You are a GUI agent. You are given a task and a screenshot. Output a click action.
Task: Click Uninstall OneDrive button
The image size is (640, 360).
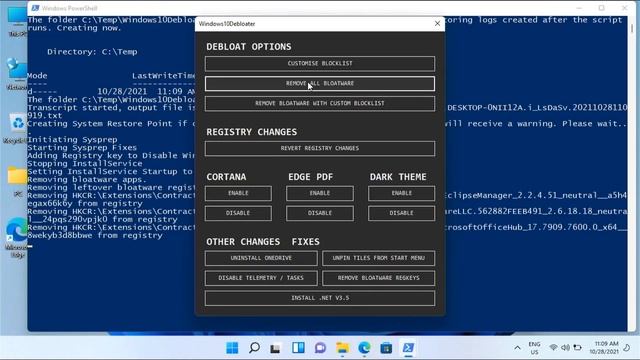261,258
